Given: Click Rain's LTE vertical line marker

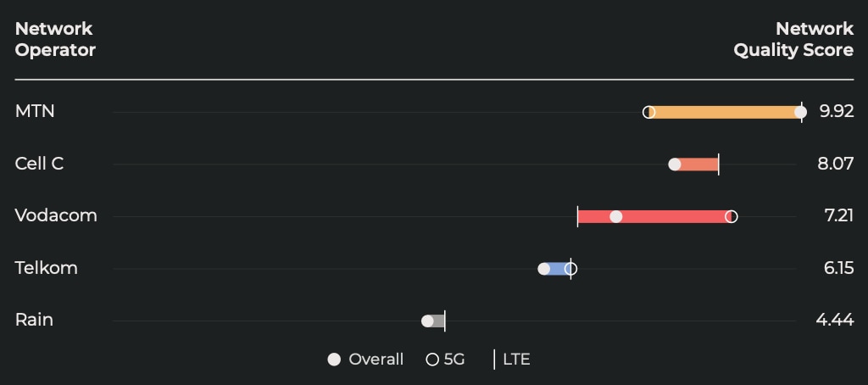Looking at the screenshot, I should (x=444, y=321).
